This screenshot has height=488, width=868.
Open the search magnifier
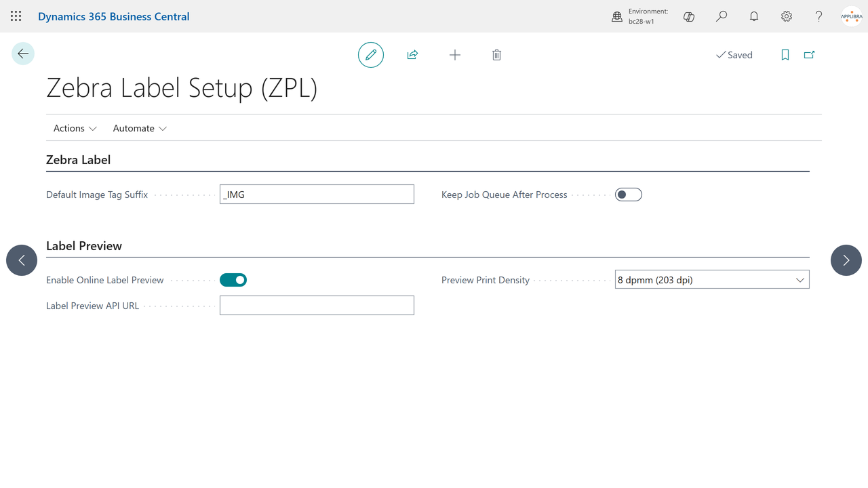coord(722,16)
